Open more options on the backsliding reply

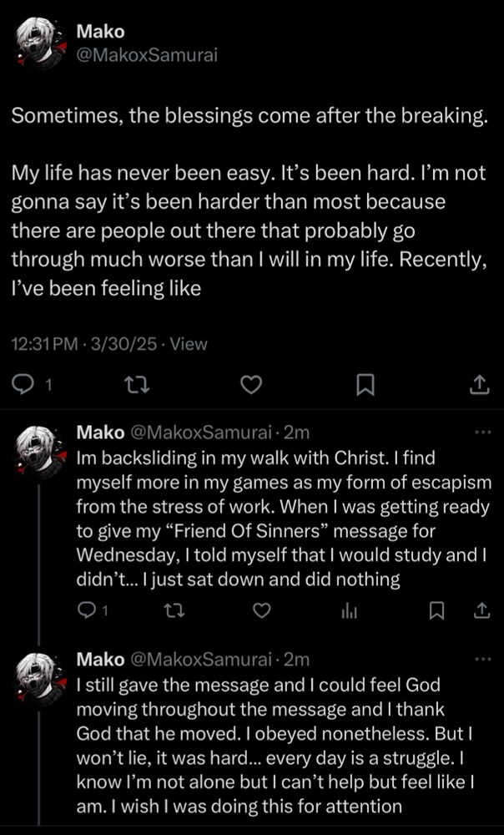482,432
